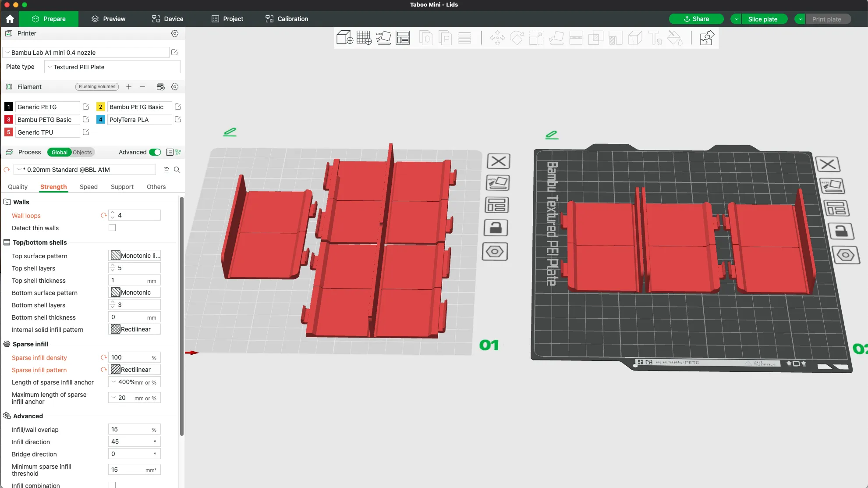Click the Sparse infill density field
Screen dimensions: 868x488
click(135, 357)
